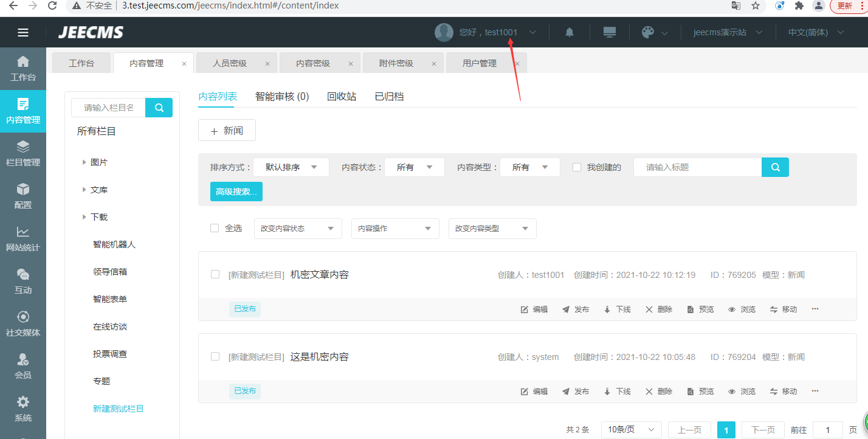The height and width of the screenshot is (439, 868).
Task: Open the theme palette icon
Action: coord(648,32)
